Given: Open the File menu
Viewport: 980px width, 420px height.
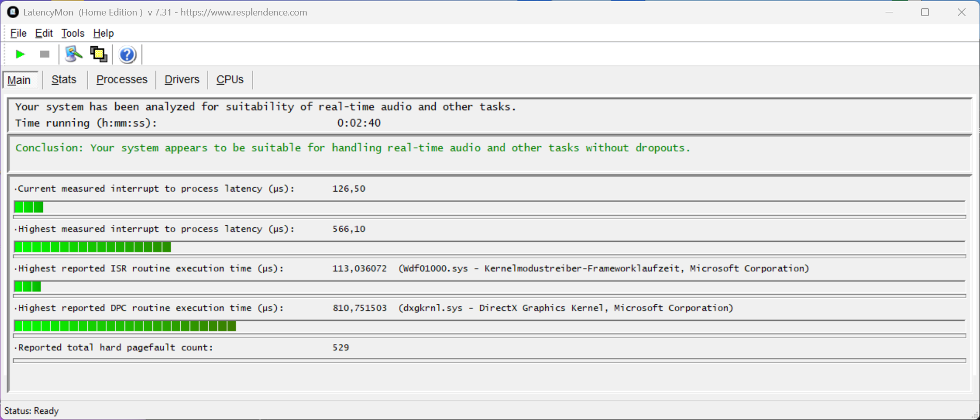Looking at the screenshot, I should click(18, 33).
